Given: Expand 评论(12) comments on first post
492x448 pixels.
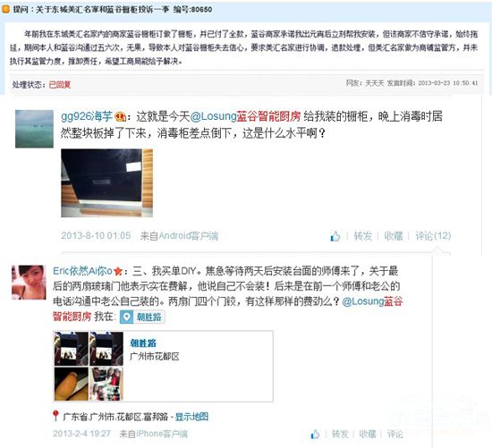Looking at the screenshot, I should 433,236.
